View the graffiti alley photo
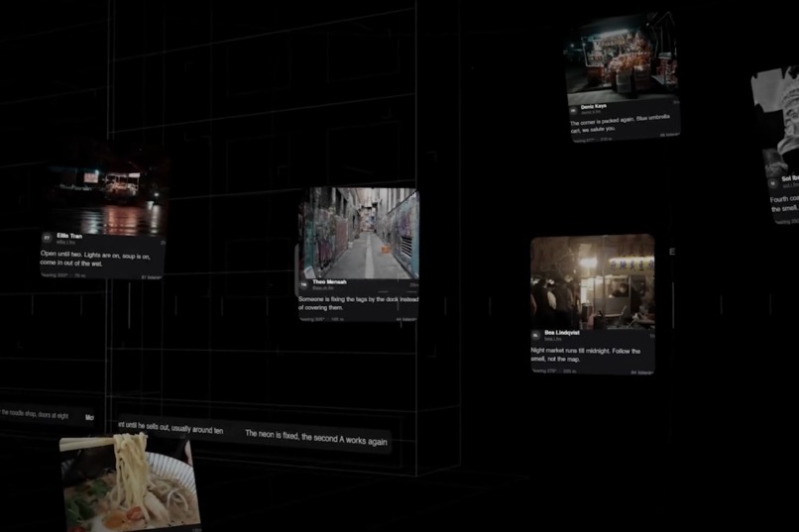 [360, 233]
